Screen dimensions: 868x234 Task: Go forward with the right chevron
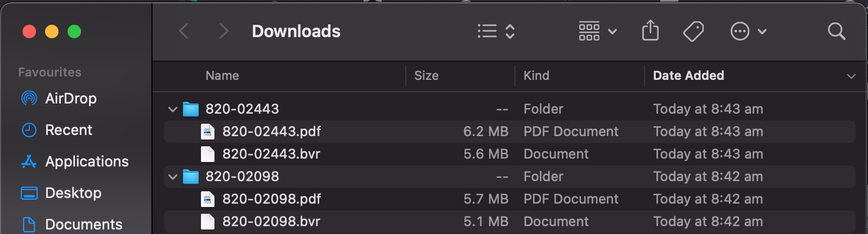pos(223,31)
